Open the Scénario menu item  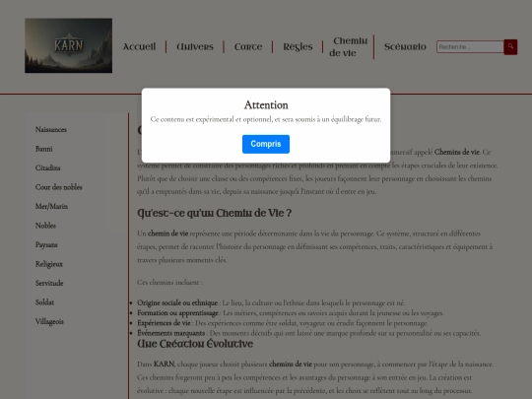coord(405,47)
